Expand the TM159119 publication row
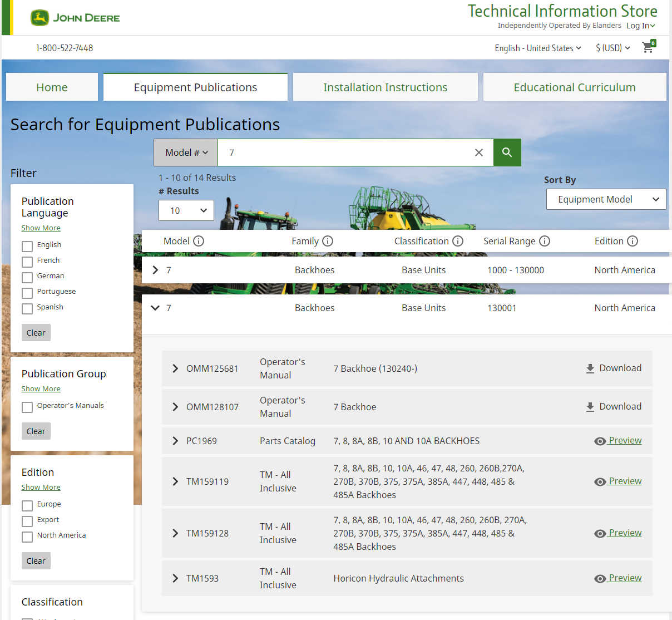Image resolution: width=672 pixels, height=620 pixels. pos(175,481)
